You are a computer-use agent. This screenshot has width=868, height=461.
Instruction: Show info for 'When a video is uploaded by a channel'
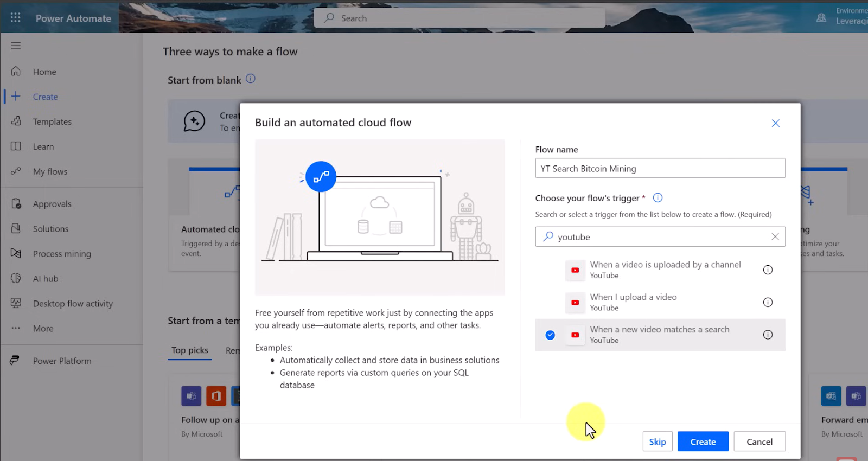768,270
